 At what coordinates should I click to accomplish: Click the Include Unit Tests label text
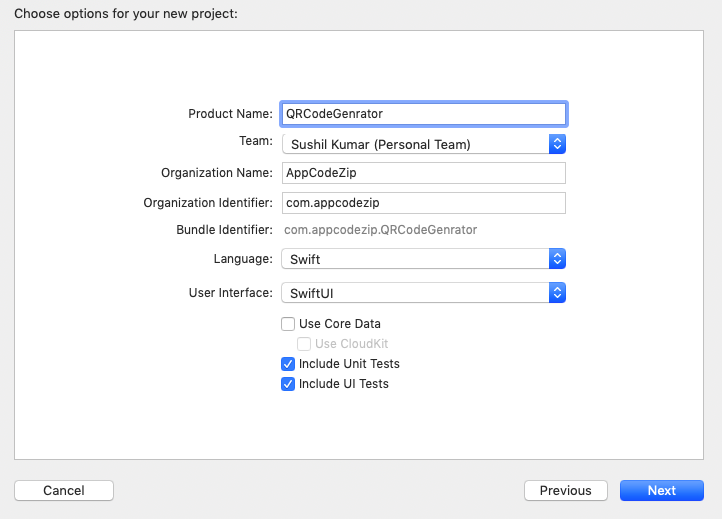[349, 364]
